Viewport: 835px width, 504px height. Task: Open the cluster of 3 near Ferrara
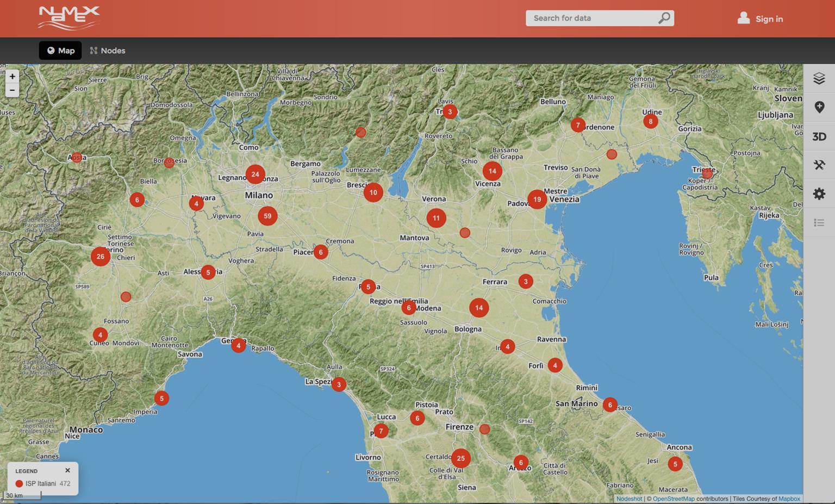(526, 282)
